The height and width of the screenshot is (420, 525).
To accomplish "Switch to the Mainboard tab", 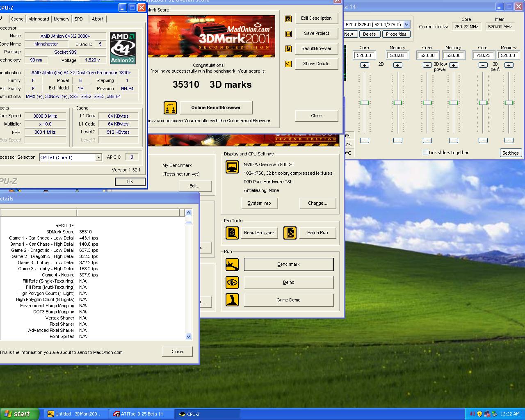I will click(x=39, y=19).
